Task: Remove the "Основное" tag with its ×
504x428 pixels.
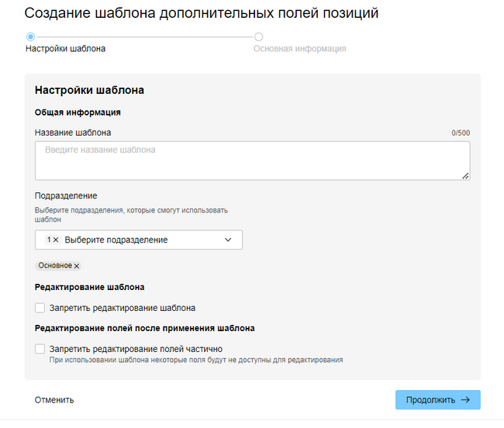Action: [x=77, y=266]
